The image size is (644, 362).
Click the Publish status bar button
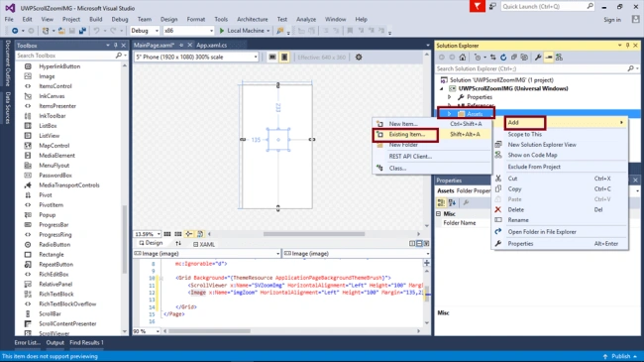620,356
